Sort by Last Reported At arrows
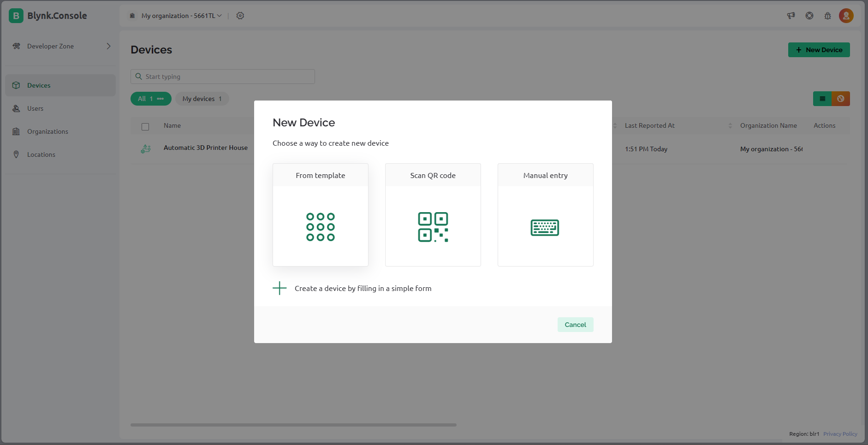This screenshot has width=868, height=445. [x=730, y=126]
